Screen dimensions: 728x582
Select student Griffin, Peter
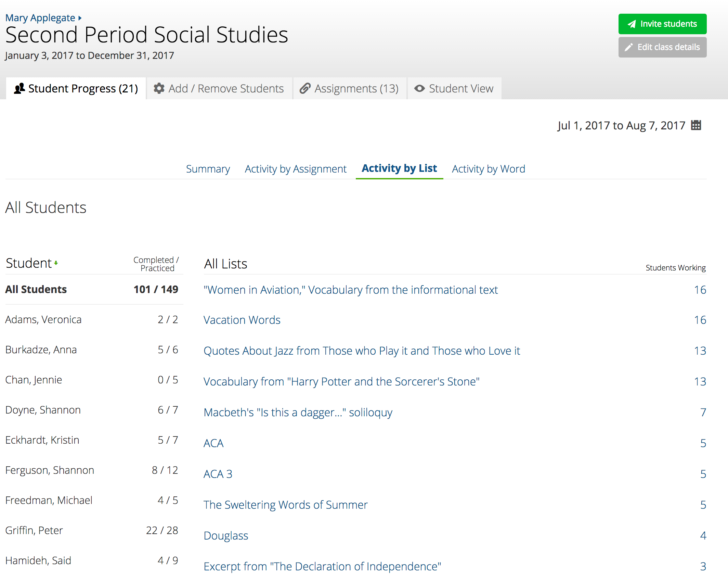click(34, 530)
